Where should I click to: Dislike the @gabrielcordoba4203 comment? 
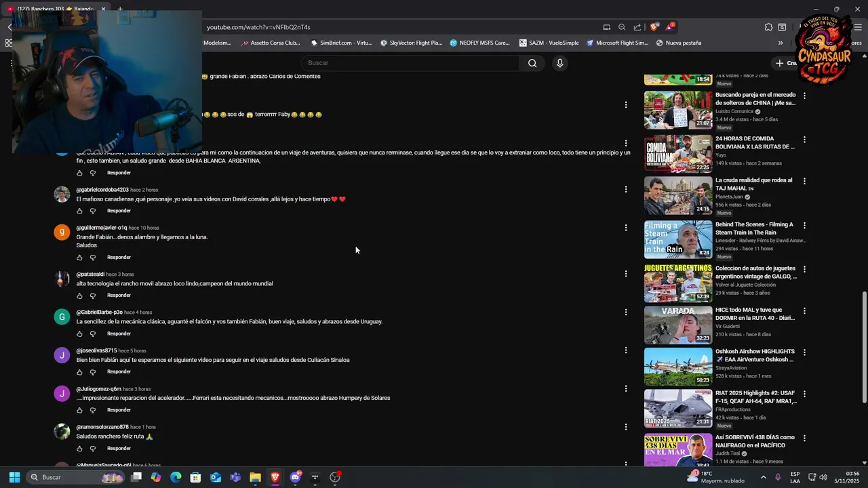93,211
